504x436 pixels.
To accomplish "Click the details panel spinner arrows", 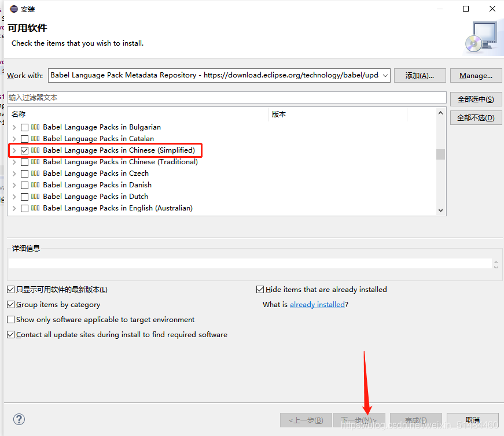I will point(496,264).
